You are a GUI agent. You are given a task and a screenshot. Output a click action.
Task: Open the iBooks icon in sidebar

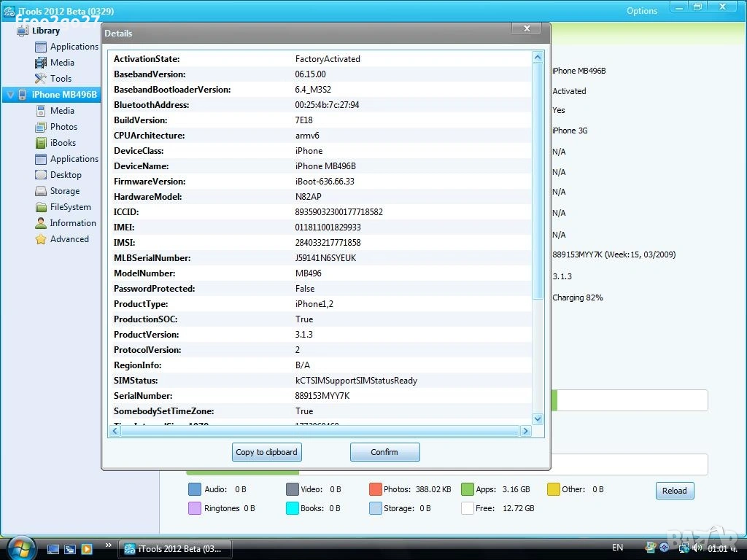coord(41,143)
